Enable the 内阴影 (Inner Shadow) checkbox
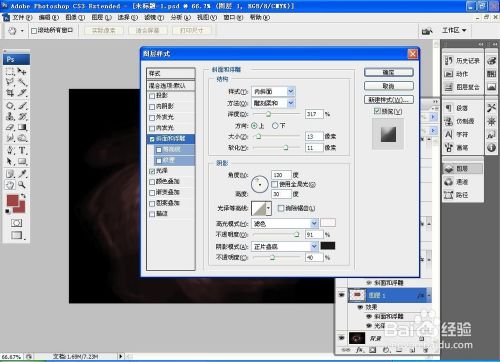The width and height of the screenshot is (500, 362). (152, 107)
